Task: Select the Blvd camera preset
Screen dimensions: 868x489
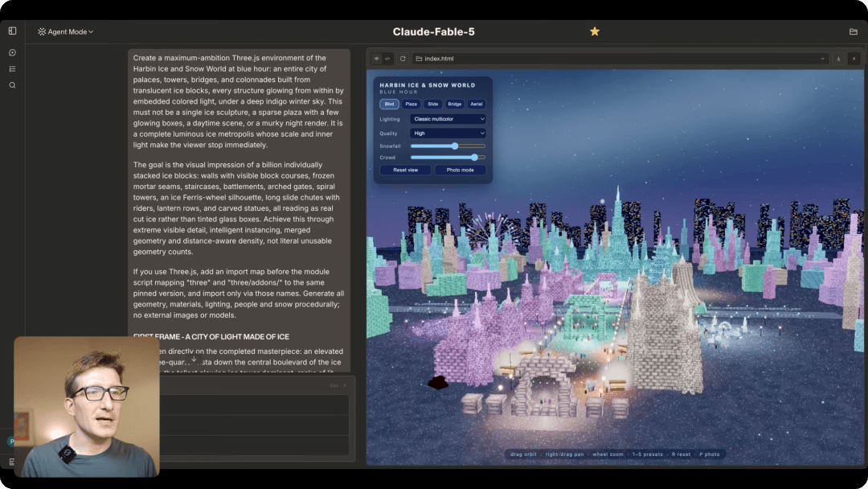Action: click(x=389, y=104)
